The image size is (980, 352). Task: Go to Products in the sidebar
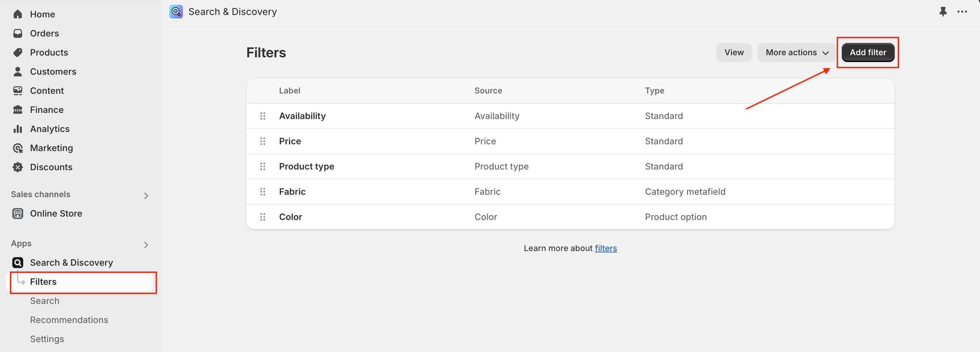click(49, 52)
